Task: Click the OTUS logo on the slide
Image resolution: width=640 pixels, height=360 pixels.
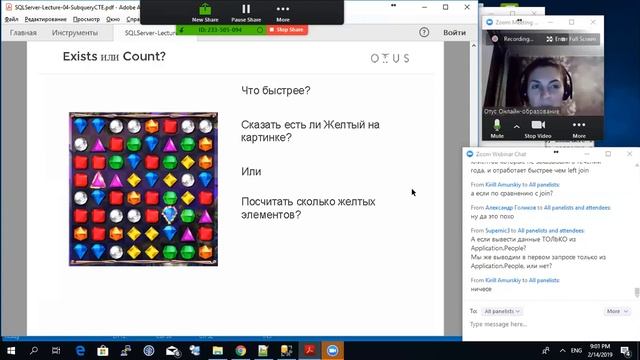Action: (390, 58)
